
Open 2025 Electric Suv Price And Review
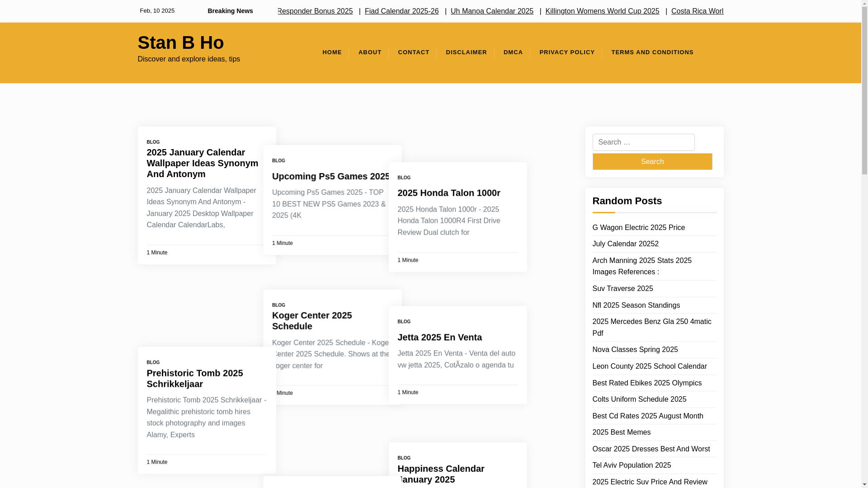[x=650, y=482]
